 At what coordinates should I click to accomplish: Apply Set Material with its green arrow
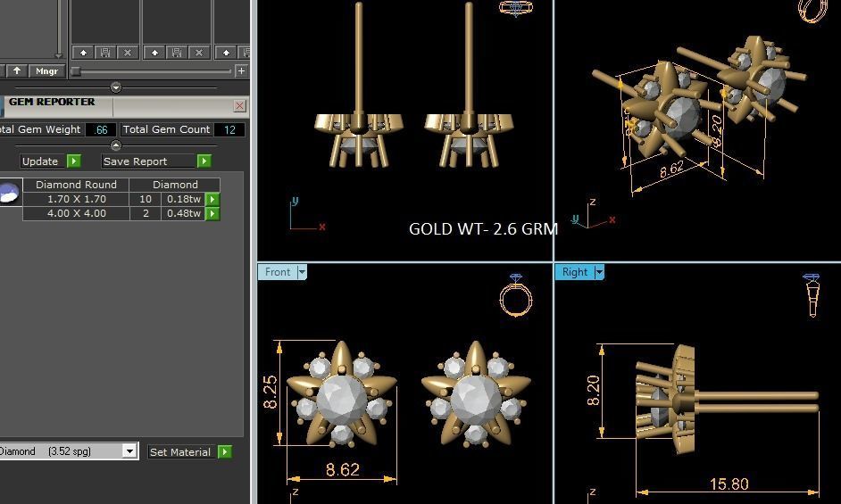click(225, 452)
